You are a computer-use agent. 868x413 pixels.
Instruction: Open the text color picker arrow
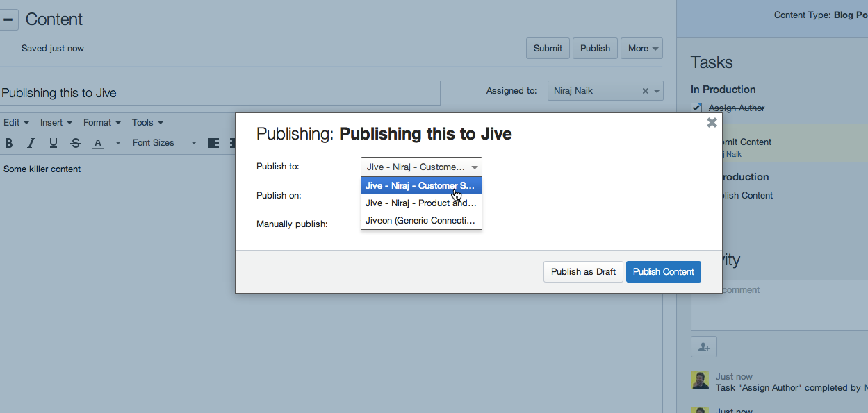117,143
